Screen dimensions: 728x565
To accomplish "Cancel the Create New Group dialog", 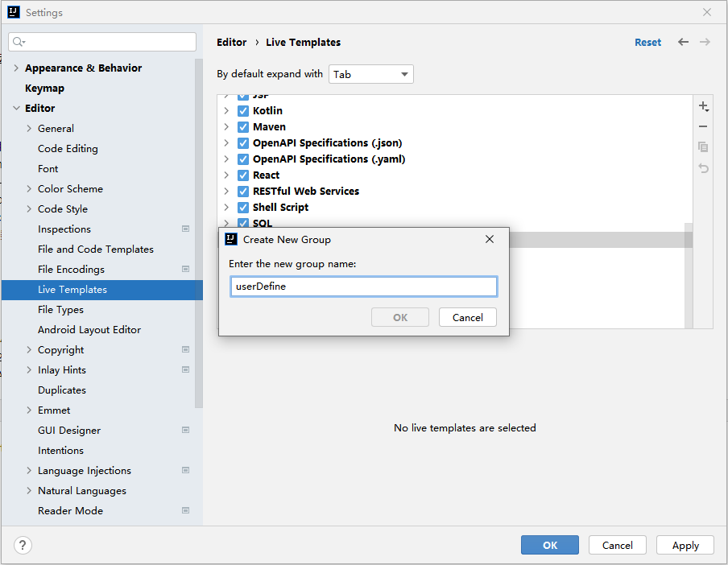I will pyautogui.click(x=468, y=317).
